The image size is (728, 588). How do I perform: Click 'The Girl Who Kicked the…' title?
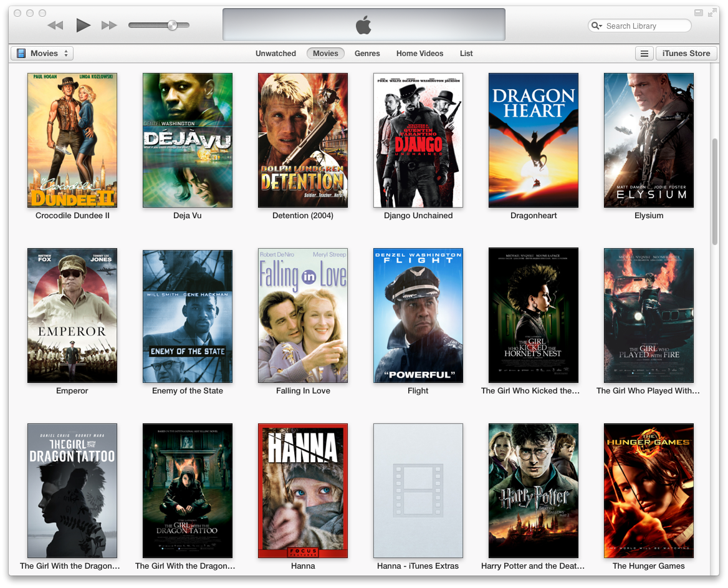(x=530, y=390)
